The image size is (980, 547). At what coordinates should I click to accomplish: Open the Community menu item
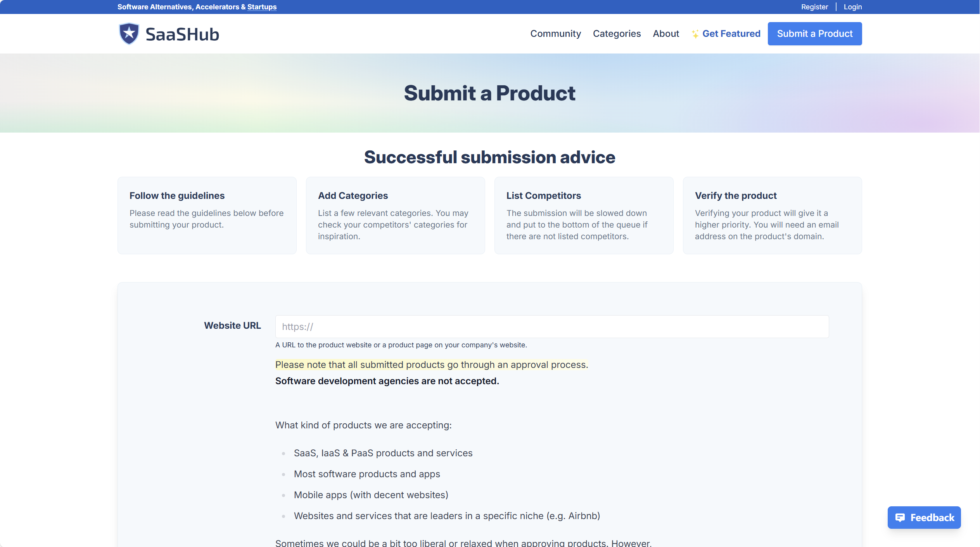coord(555,34)
